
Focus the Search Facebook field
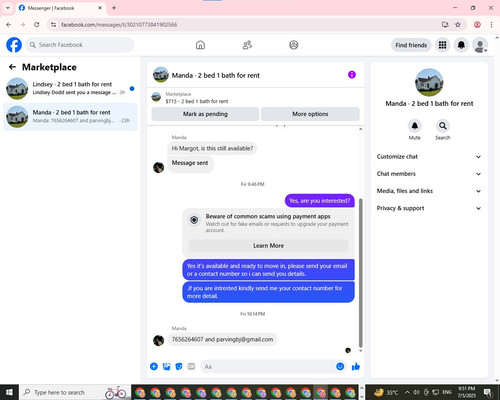pyautogui.click(x=80, y=45)
